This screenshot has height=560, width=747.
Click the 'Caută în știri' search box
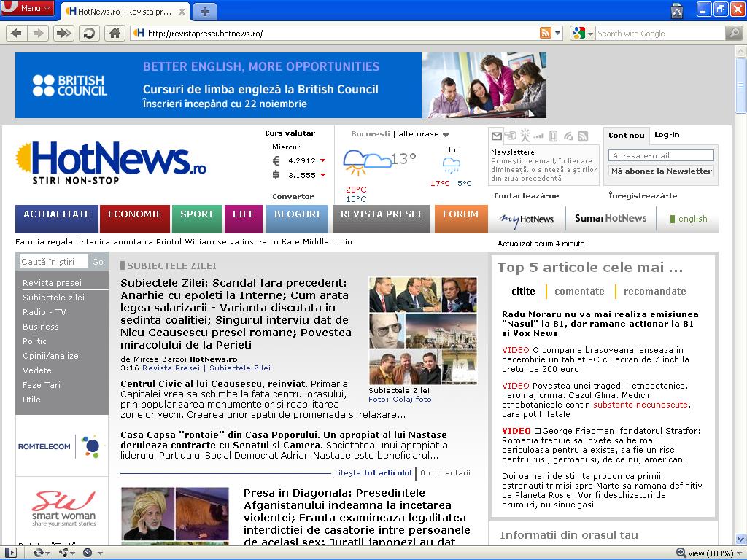coord(54,262)
